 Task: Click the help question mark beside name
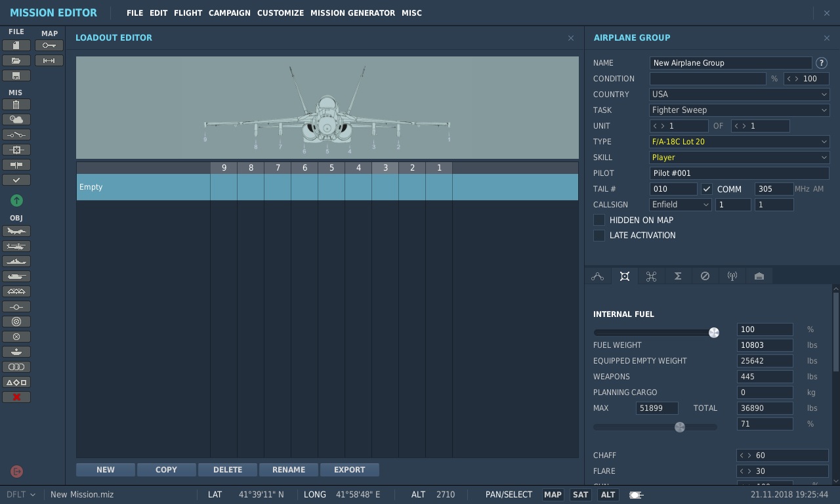coord(822,63)
